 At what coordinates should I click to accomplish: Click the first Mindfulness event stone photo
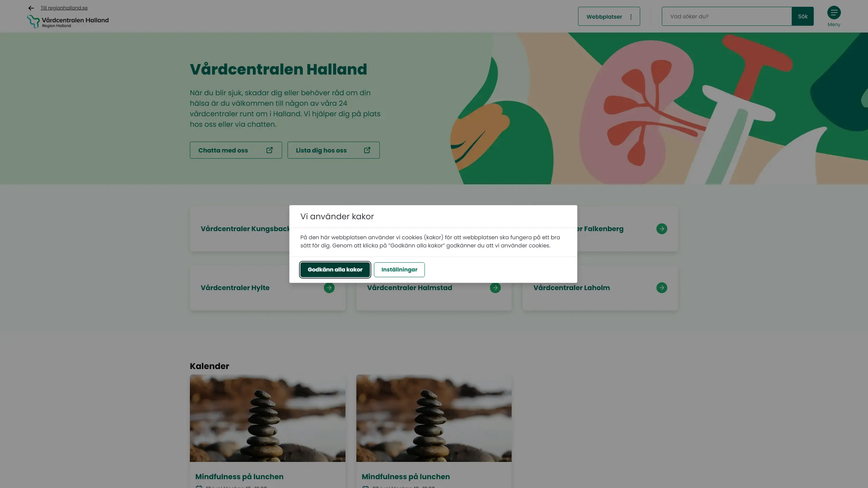click(268, 418)
